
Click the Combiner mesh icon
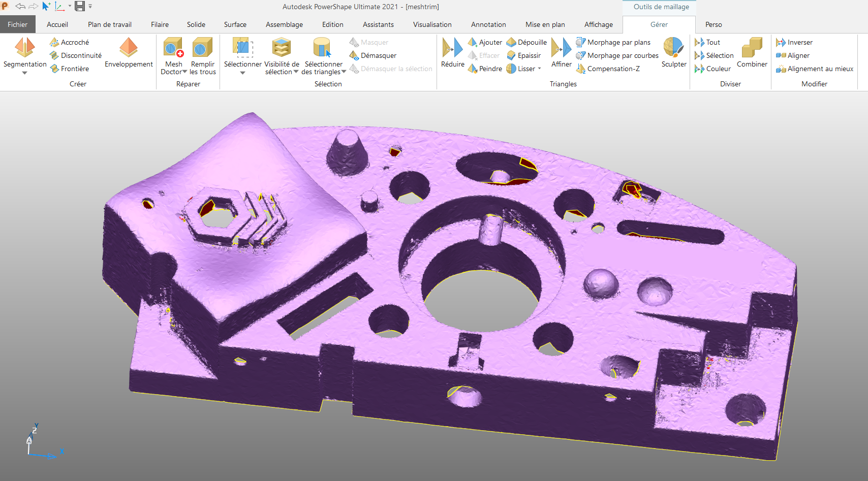tap(752, 48)
